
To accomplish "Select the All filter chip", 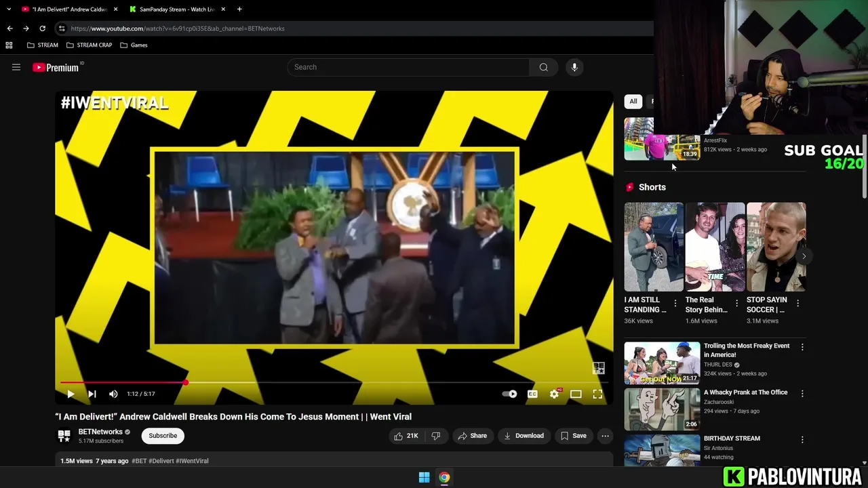I will [633, 101].
